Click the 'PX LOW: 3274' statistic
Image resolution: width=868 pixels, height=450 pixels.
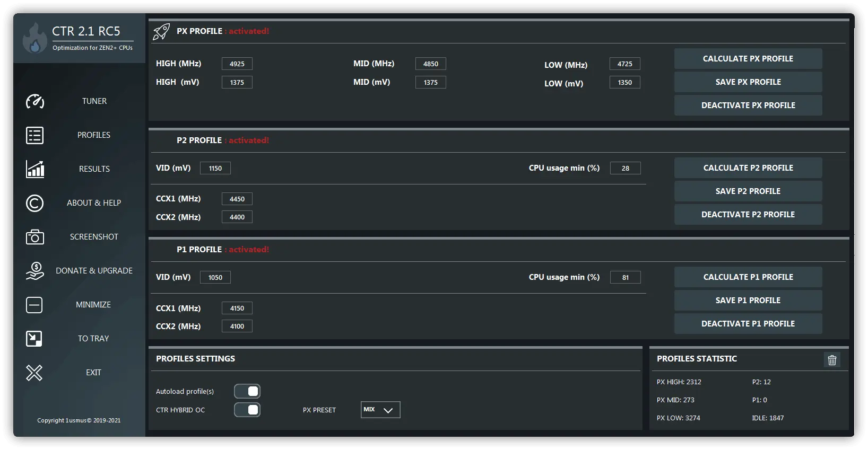679,418
